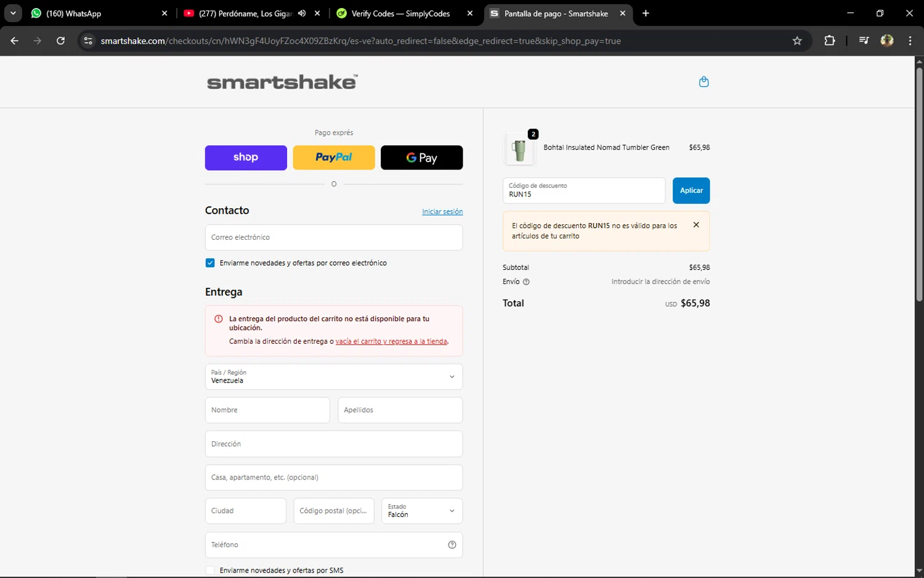View site information icon

pyautogui.click(x=88, y=41)
